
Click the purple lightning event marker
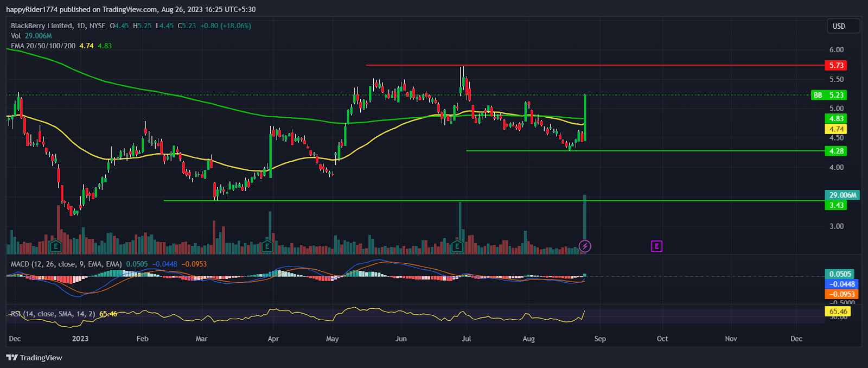[x=585, y=246]
